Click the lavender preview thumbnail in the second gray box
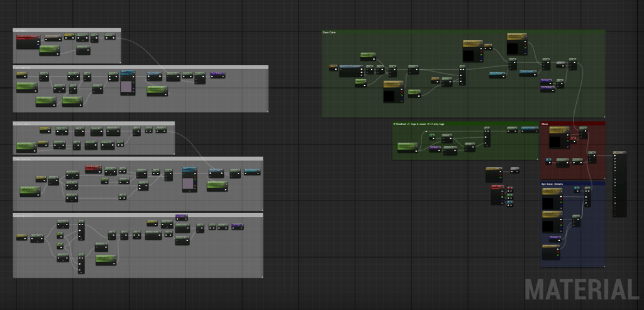 127,86
